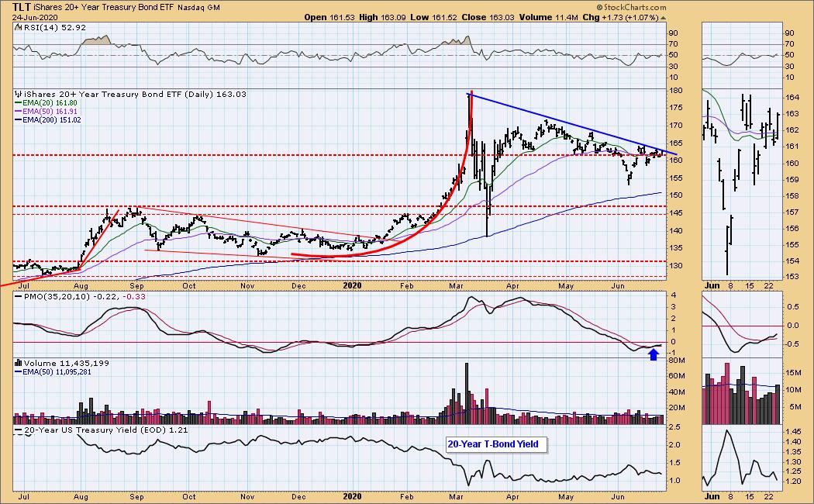Viewport: 814px width, 504px height.
Task: Click the 15M label in zoomed volume panel
Action: [794, 373]
